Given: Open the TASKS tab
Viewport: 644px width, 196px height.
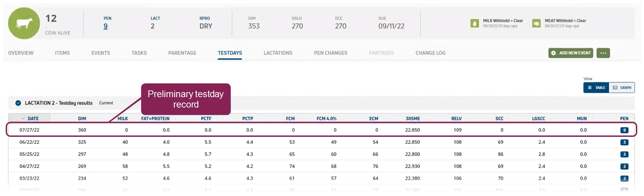Looking at the screenshot, I should tap(139, 53).
